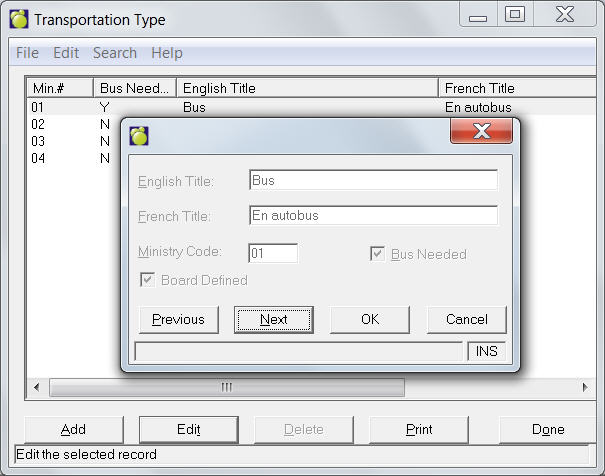
Task: Click the scroll right arrow
Action: (x=587, y=387)
